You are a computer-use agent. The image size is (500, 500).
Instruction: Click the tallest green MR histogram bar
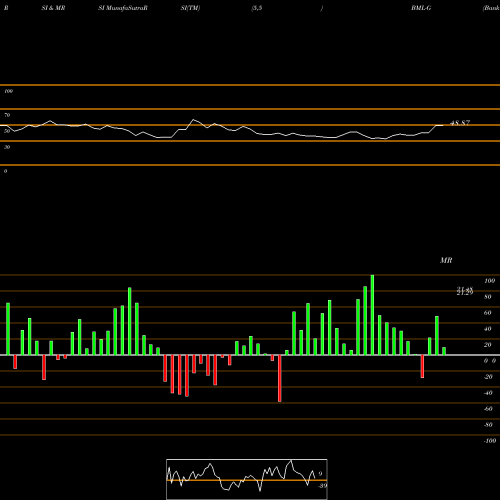[x=372, y=315]
